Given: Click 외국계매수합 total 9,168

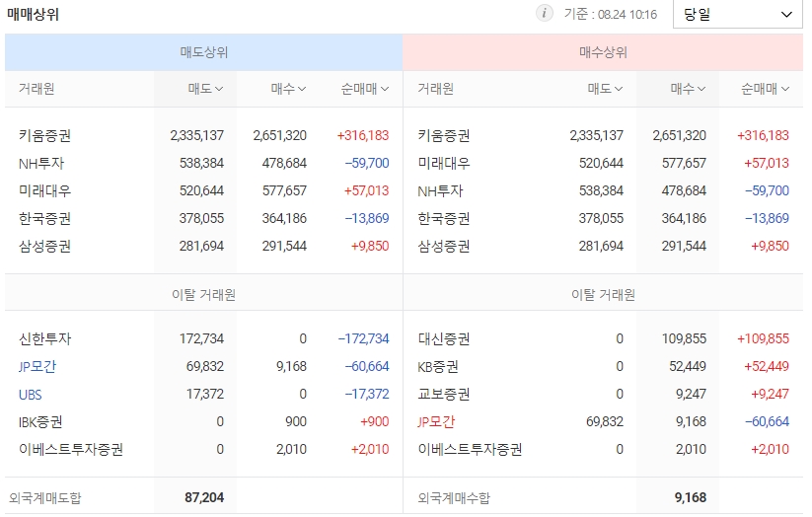Looking at the screenshot, I should click(691, 498).
